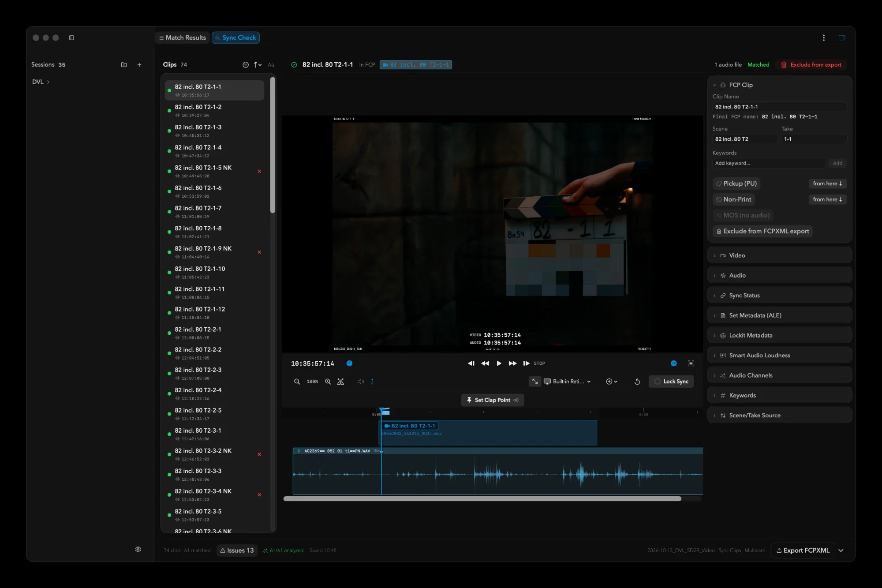Zoom in the timeline with magnifier plus

coord(328,382)
